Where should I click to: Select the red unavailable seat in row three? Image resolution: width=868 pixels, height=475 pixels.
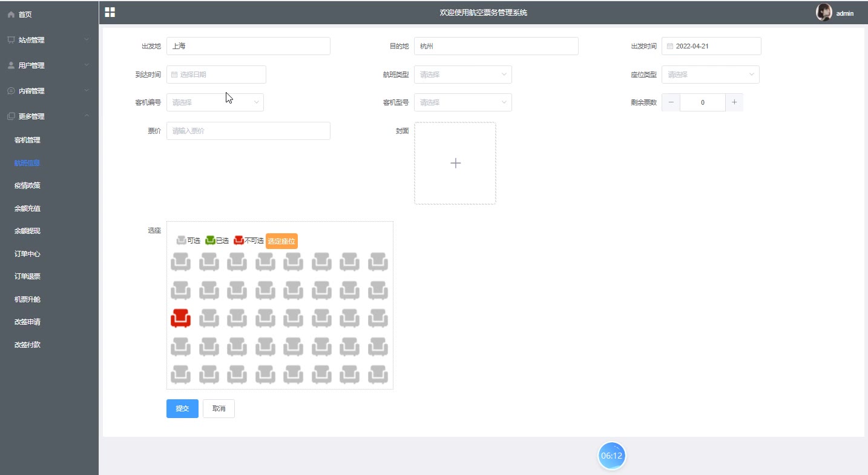180,317
